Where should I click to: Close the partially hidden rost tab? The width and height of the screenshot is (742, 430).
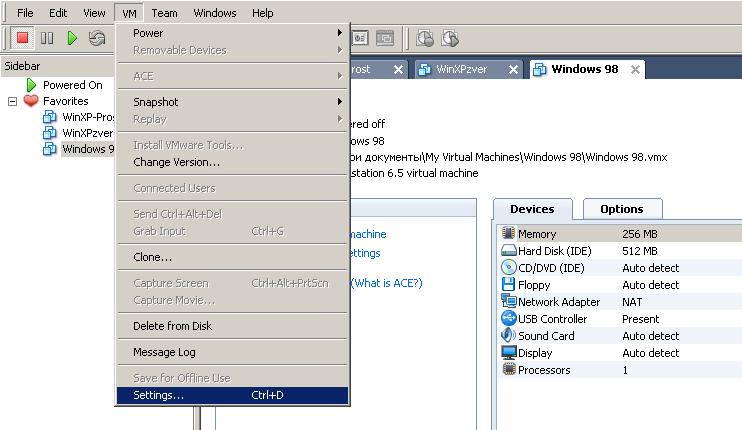(x=398, y=70)
